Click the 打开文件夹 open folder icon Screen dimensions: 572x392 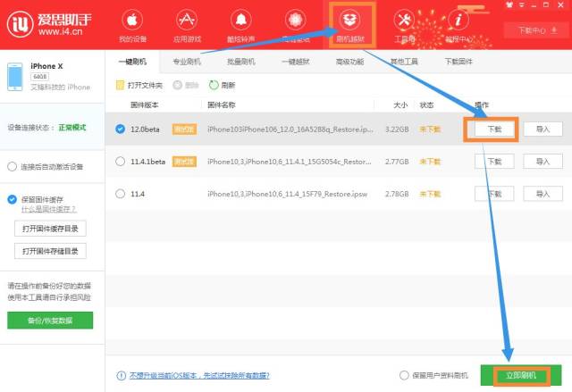coord(120,85)
